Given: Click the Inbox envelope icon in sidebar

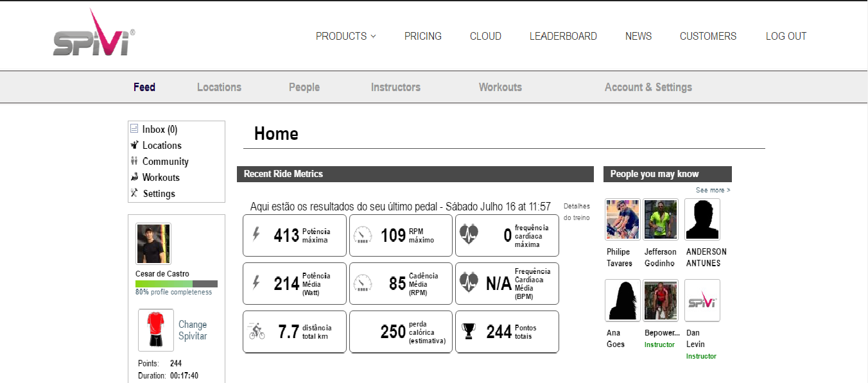Looking at the screenshot, I should pos(134,129).
